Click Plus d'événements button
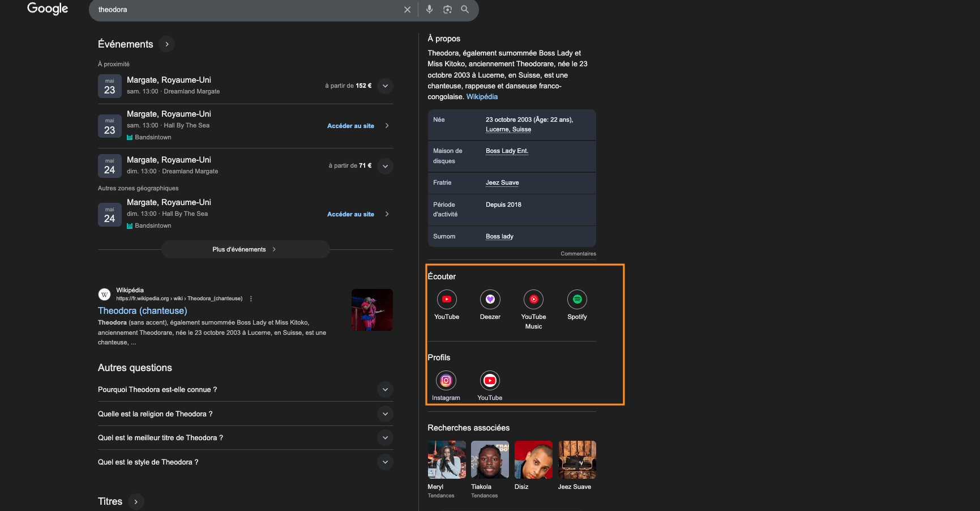 (x=245, y=249)
